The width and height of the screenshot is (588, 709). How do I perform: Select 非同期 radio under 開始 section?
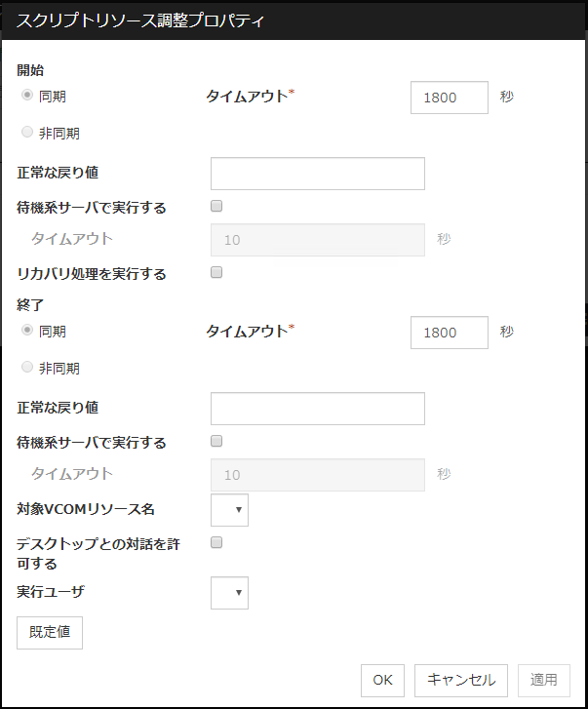click(27, 133)
